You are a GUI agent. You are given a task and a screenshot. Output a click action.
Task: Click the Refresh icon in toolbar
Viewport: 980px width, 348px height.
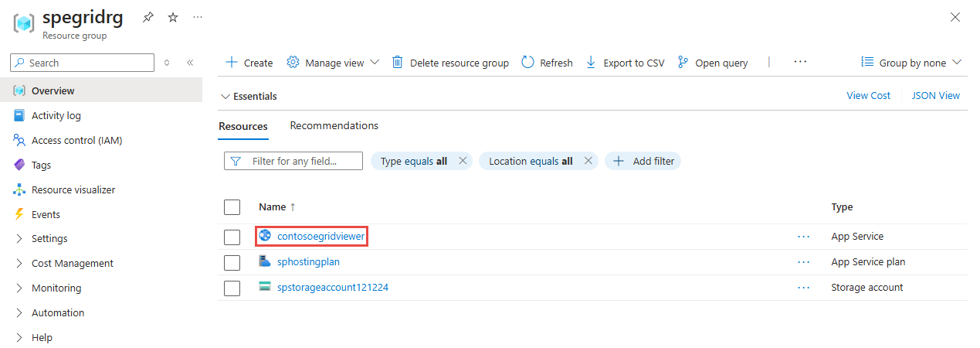click(x=528, y=63)
